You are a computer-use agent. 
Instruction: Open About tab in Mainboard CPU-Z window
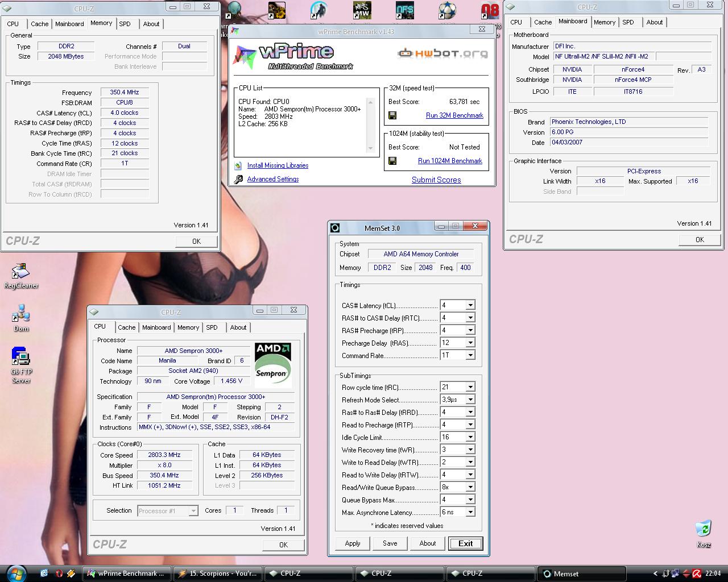point(655,22)
